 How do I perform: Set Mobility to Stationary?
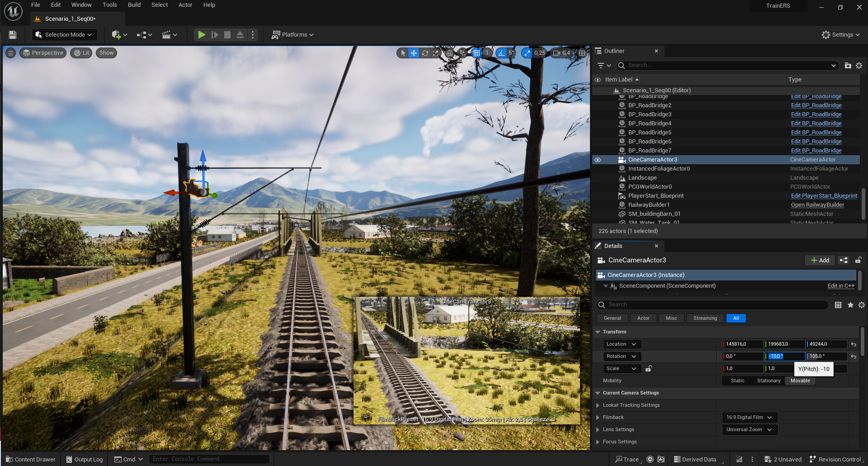tap(769, 381)
